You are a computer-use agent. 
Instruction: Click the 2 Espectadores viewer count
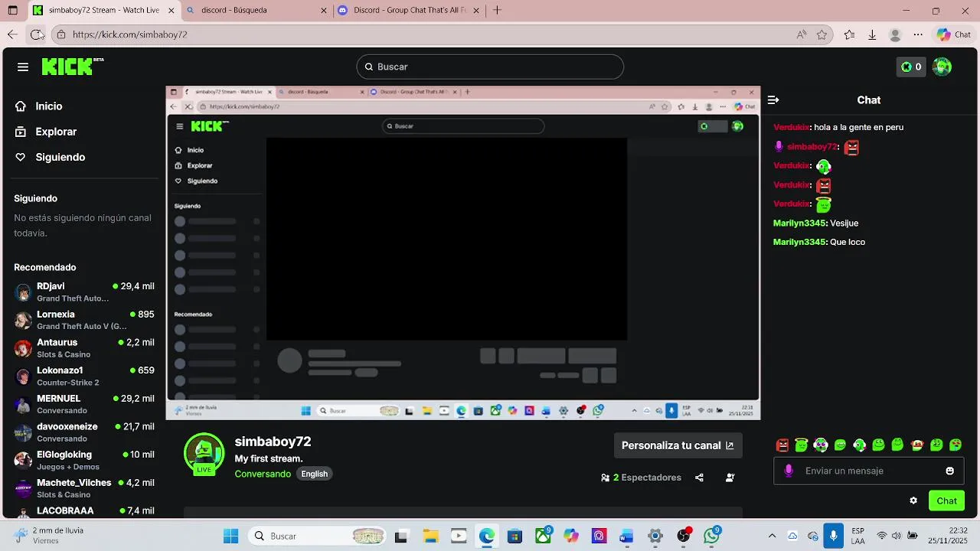[641, 478]
